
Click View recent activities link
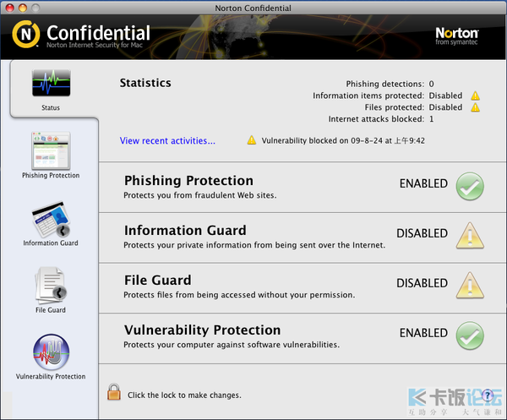pos(167,141)
